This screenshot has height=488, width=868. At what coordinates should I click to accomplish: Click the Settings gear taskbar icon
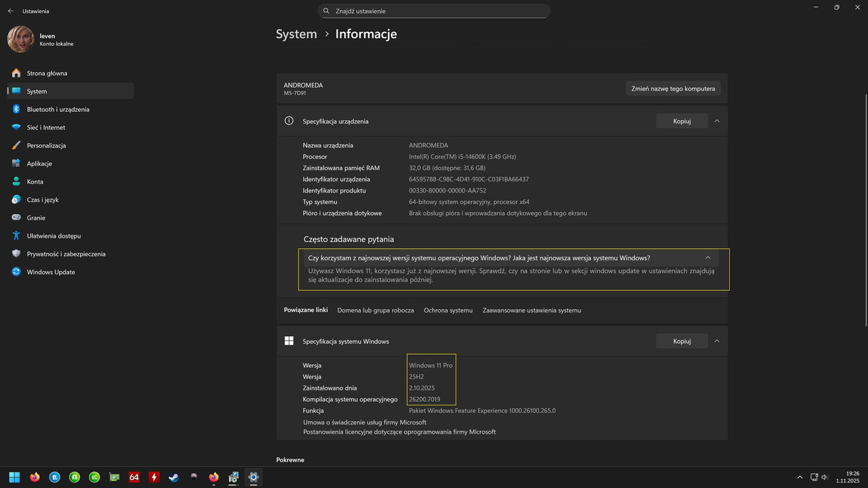coord(254,477)
